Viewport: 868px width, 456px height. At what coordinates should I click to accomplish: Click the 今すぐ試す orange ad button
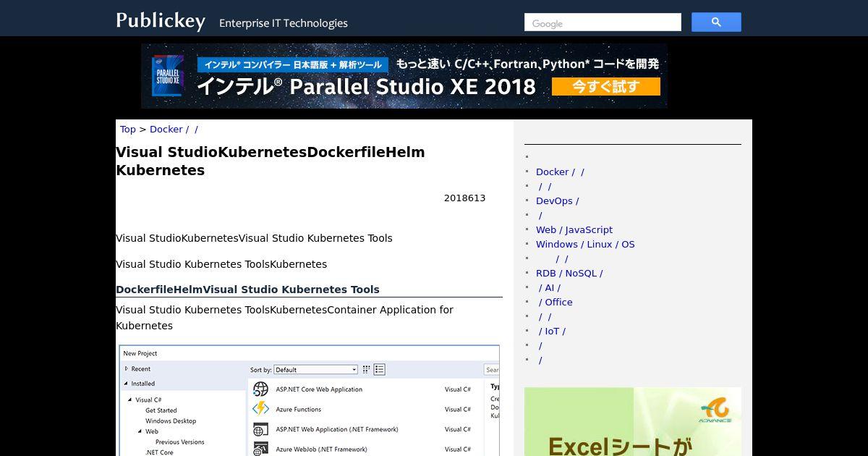tap(606, 87)
